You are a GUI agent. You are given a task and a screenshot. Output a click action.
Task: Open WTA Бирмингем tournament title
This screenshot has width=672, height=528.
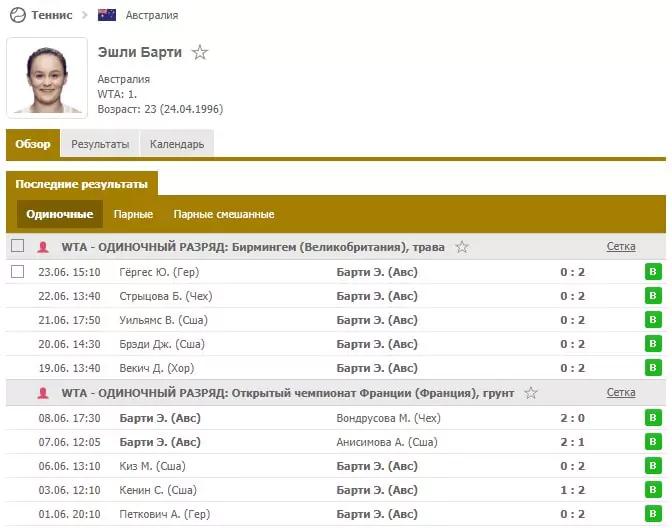(x=253, y=247)
